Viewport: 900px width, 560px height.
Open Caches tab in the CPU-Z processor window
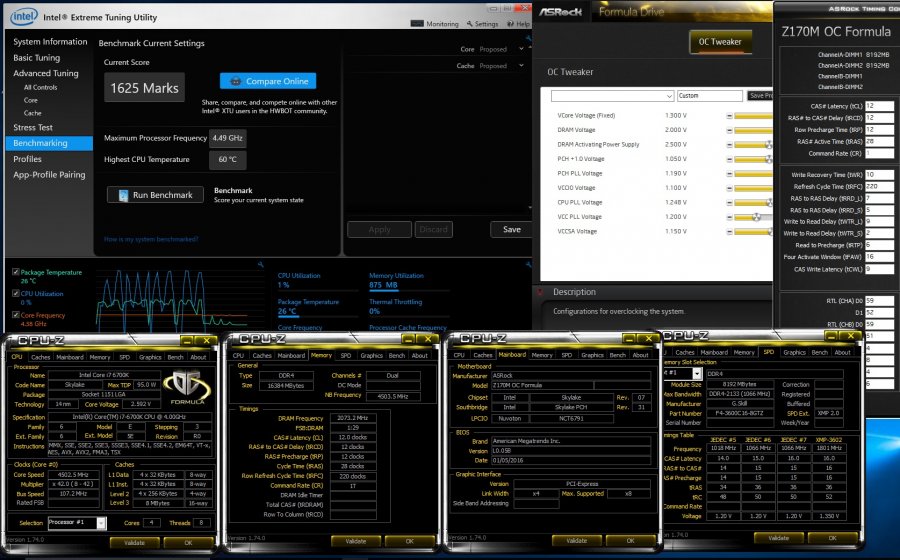tap(40, 357)
